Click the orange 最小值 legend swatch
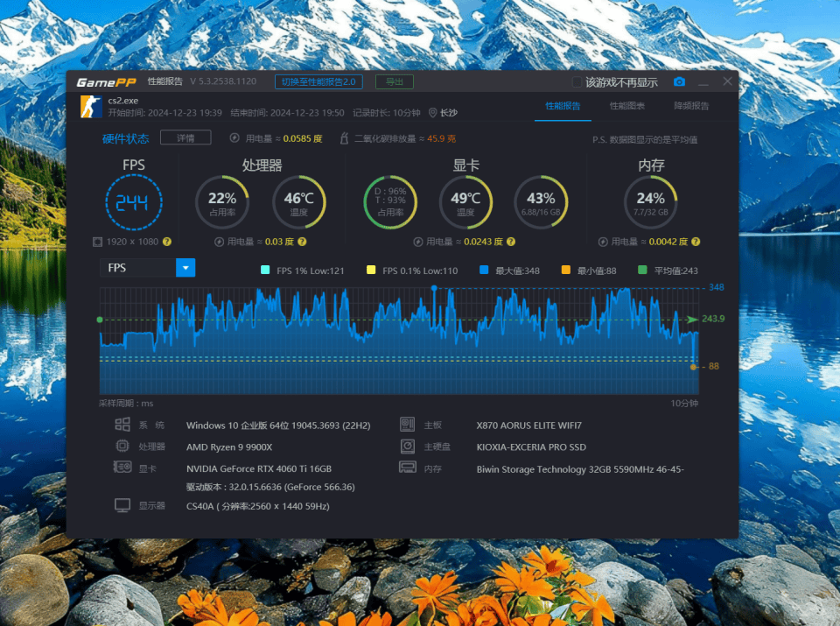This screenshot has width=840, height=626. tap(566, 271)
